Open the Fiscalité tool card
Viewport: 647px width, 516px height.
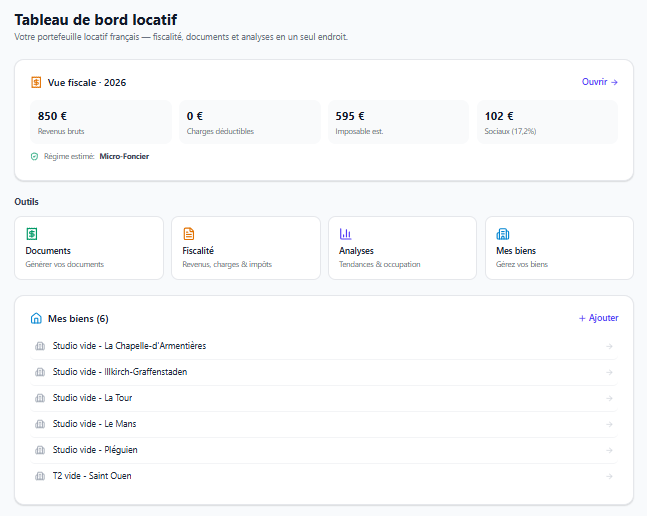246,248
